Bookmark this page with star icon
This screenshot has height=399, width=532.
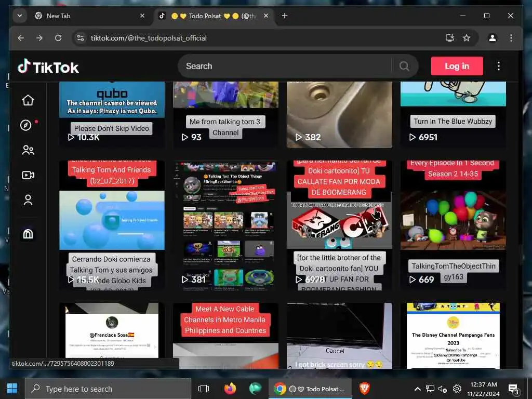coord(467,38)
